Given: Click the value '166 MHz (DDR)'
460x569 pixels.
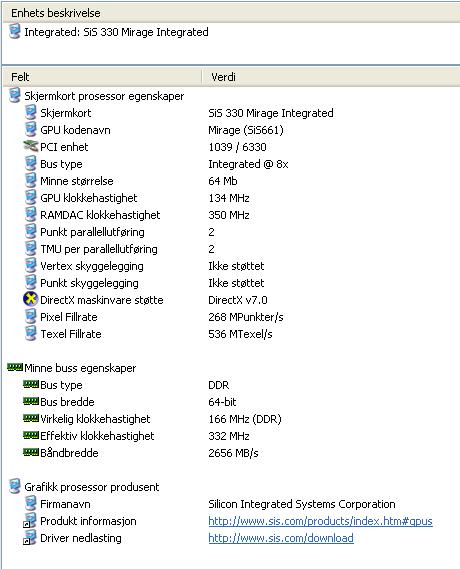Looking at the screenshot, I should point(245,419).
